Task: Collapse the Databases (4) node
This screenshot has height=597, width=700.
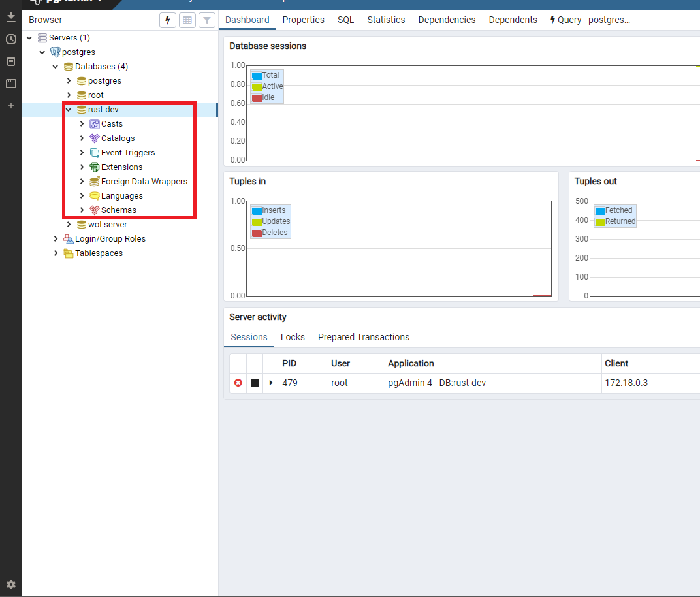Action: pos(56,67)
